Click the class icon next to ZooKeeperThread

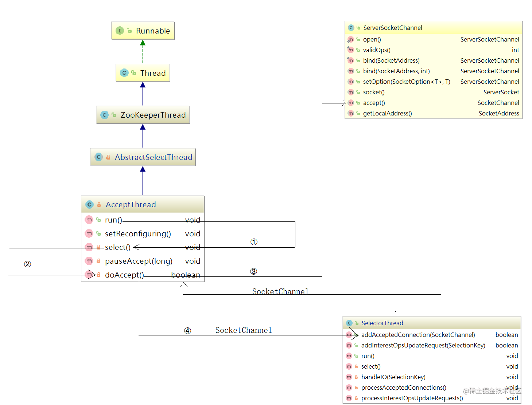[104, 115]
